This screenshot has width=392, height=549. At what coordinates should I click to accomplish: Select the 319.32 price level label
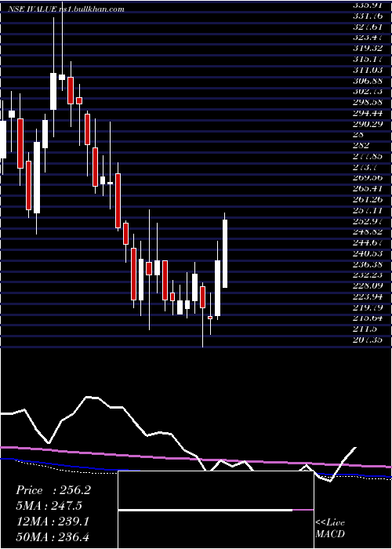coord(368,48)
